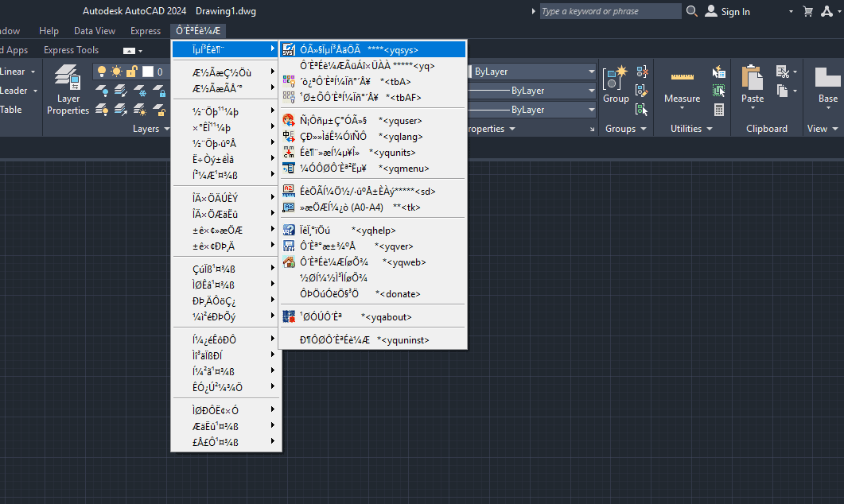The image size is (844, 504).
Task: Open the ByLayer color dropdown
Action: click(x=531, y=72)
